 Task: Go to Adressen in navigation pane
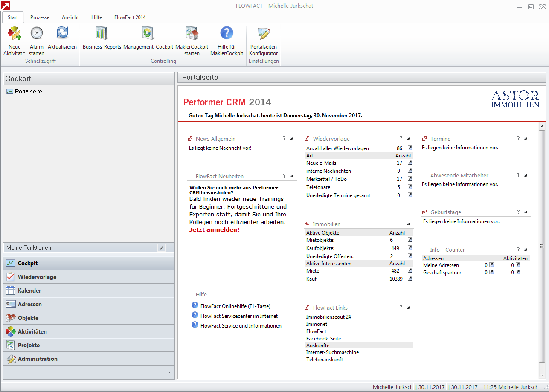point(30,304)
